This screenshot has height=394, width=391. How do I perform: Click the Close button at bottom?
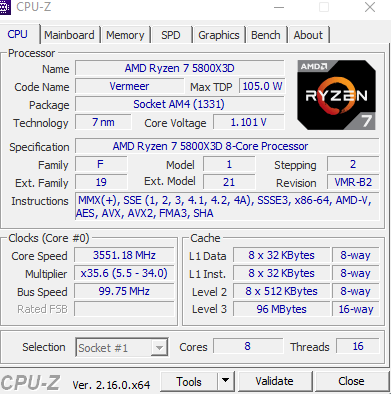(351, 381)
